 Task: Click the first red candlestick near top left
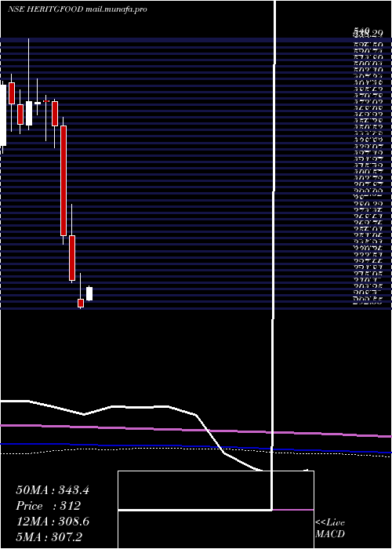[x=12, y=93]
